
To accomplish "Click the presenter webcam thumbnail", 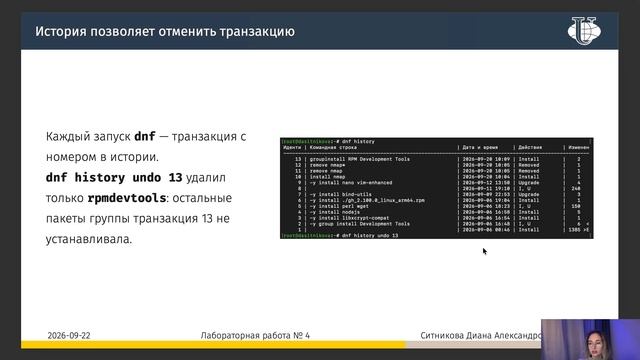I will [x=590, y=339].
